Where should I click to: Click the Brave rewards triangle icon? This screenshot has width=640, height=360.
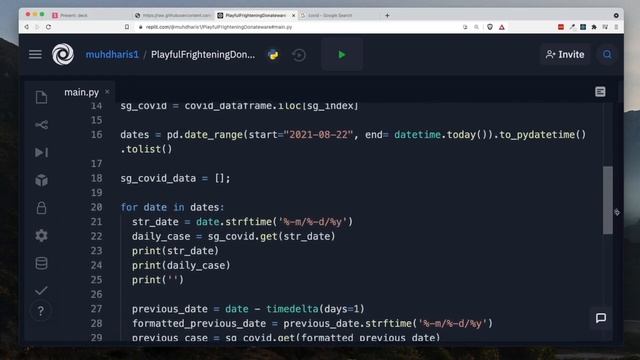(502, 27)
